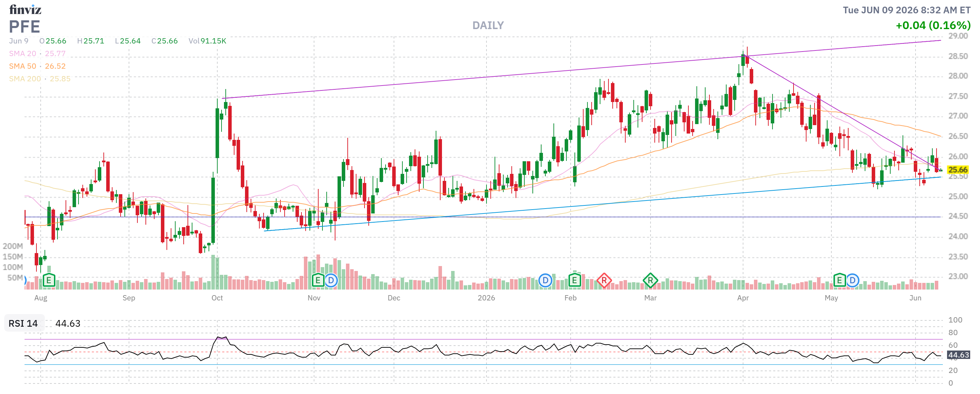
Task: Open the November earnings E marker
Action: tap(318, 281)
